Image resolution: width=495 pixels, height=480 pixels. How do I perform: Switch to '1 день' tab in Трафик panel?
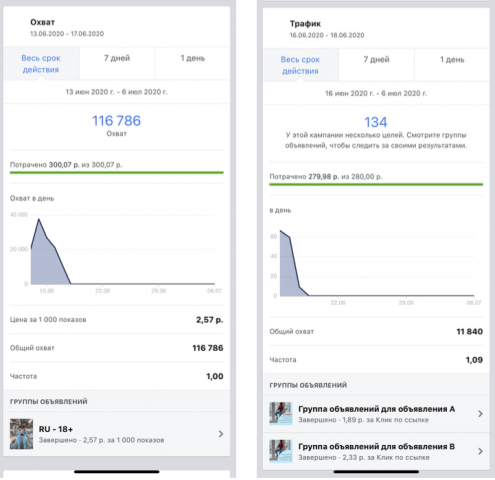point(452,65)
